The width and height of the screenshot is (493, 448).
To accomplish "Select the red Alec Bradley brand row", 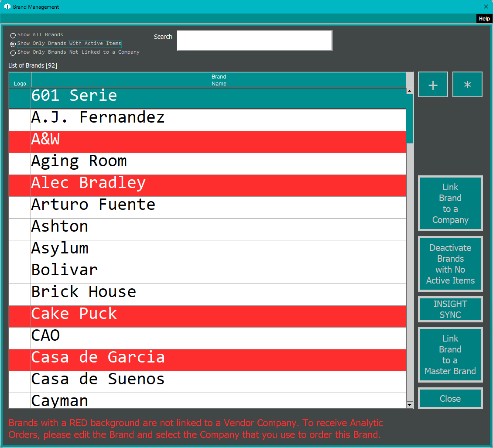I will (207, 186).
